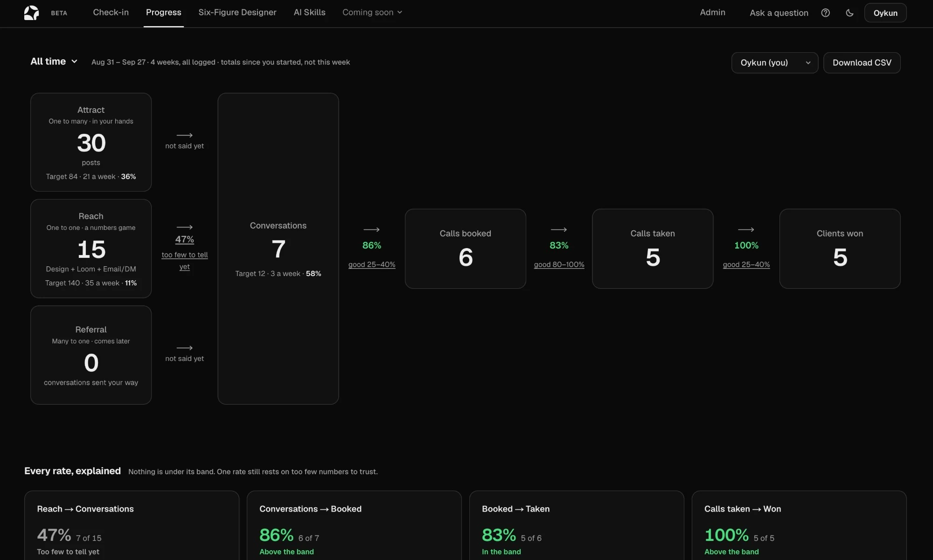
Task: Click the "not said yet" text beside Referral
Action: coord(184,359)
